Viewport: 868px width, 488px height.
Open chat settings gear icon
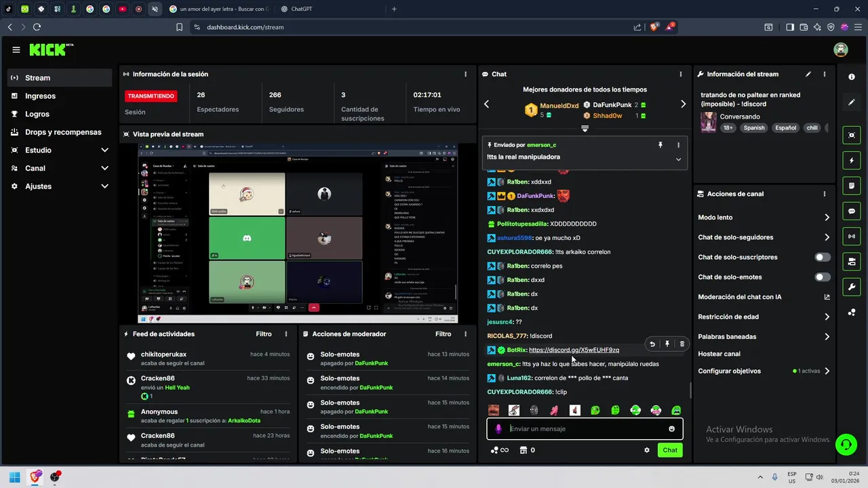pos(647,450)
